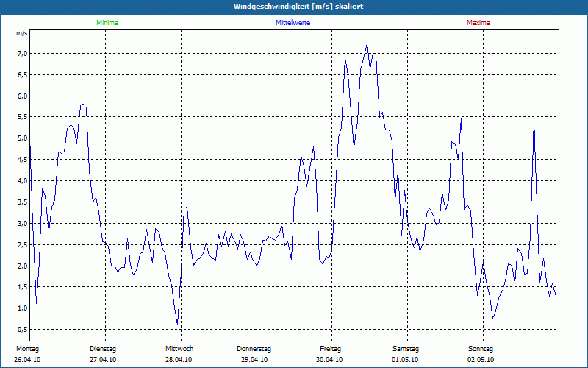Click the 2,5 y-axis value
This screenshot has height=368, width=588.
22,244
